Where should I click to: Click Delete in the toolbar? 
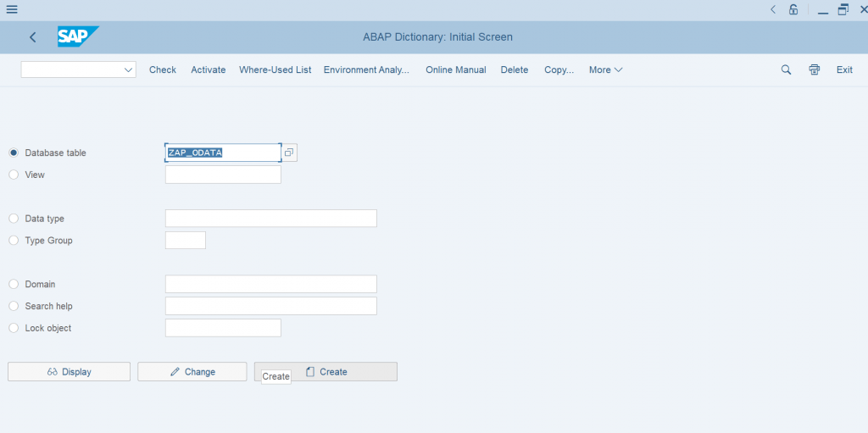click(x=515, y=69)
